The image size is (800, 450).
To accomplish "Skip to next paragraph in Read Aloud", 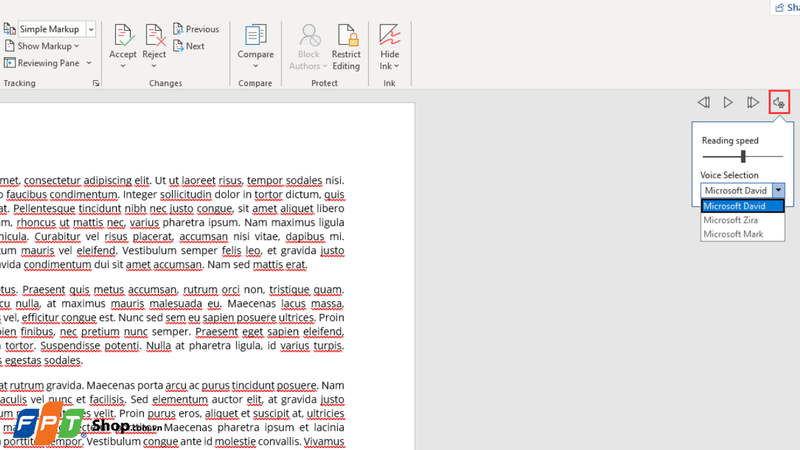I will 753,103.
